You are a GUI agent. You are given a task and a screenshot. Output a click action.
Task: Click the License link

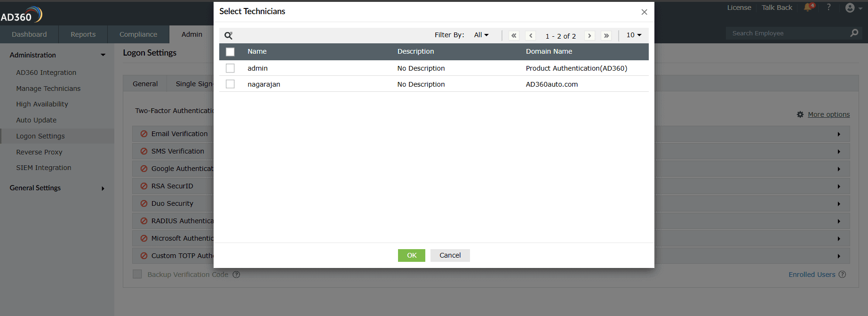click(739, 8)
